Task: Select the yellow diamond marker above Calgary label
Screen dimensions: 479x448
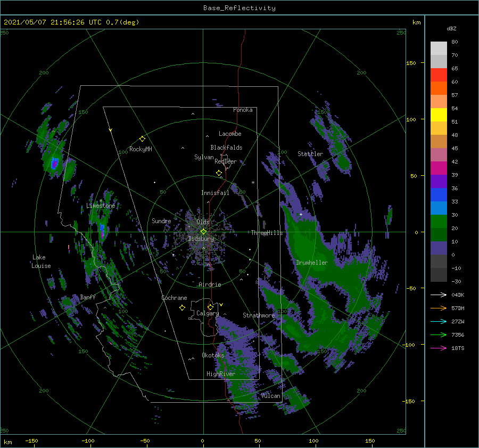Action: 210,307
